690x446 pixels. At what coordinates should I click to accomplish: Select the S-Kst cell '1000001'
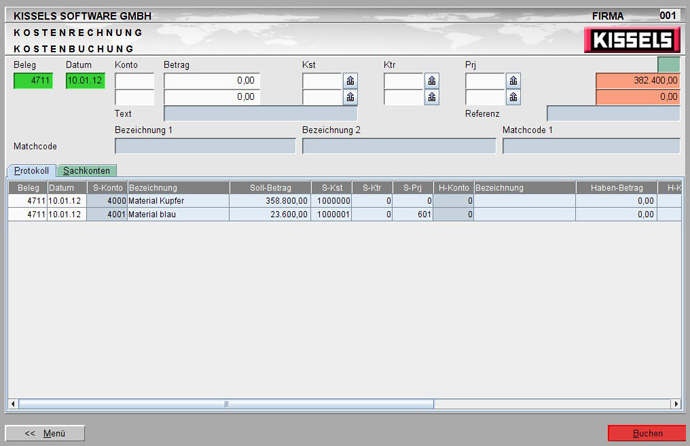(332, 214)
